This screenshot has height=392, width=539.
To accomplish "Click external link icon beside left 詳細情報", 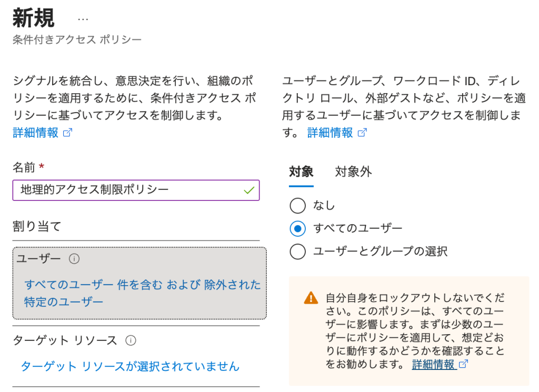I will tap(67, 133).
